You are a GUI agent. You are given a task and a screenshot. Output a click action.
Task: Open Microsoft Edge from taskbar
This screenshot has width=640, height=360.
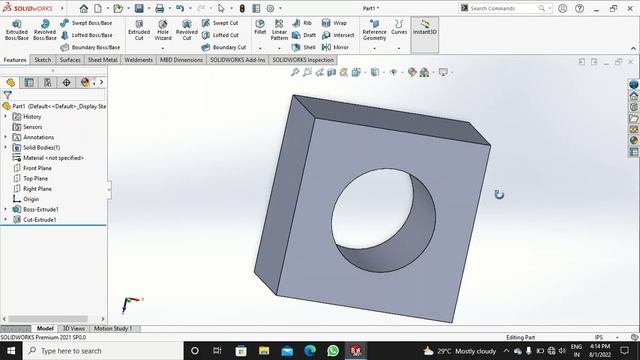click(x=310, y=351)
